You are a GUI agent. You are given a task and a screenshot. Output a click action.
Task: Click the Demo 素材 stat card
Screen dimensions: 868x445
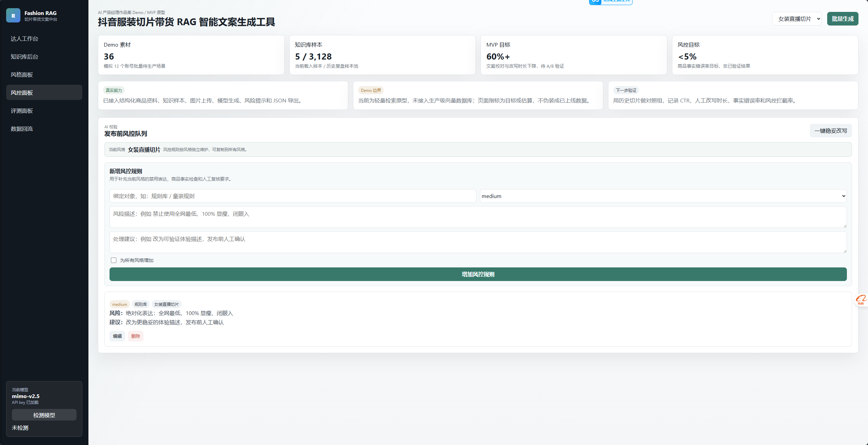tap(191, 55)
